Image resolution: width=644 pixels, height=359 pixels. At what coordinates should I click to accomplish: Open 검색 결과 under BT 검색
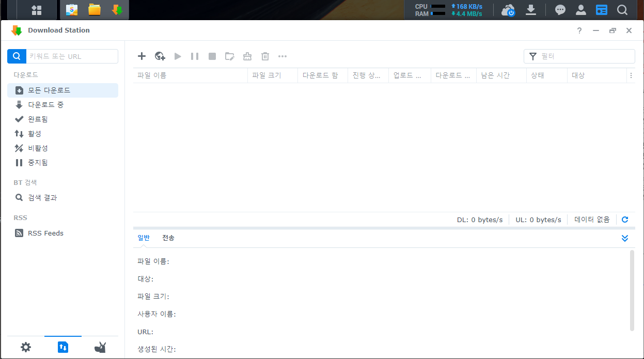62,198
